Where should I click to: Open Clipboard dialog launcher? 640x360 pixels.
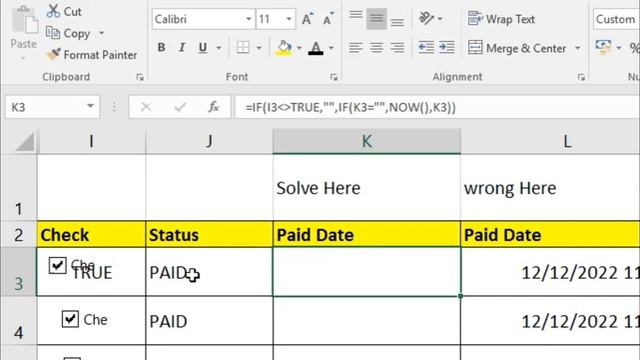pyautogui.click(x=140, y=77)
